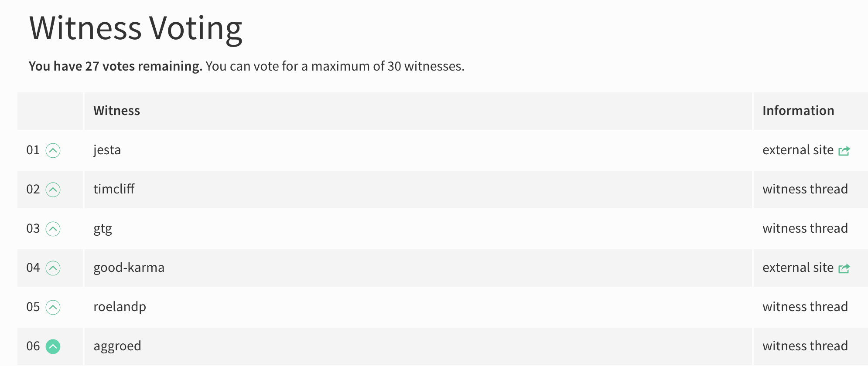Viewport: 868px width, 366px height.
Task: Open good-karma's external site link
Action: pos(798,268)
